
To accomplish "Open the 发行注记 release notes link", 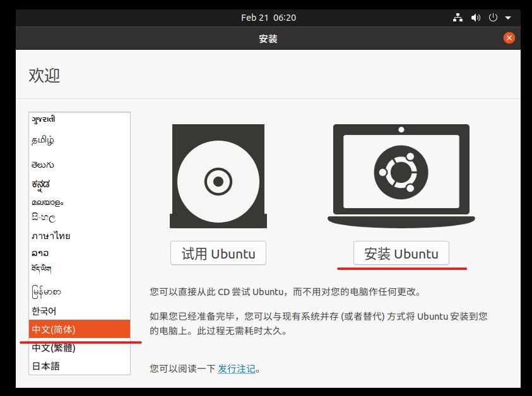I will pos(237,368).
